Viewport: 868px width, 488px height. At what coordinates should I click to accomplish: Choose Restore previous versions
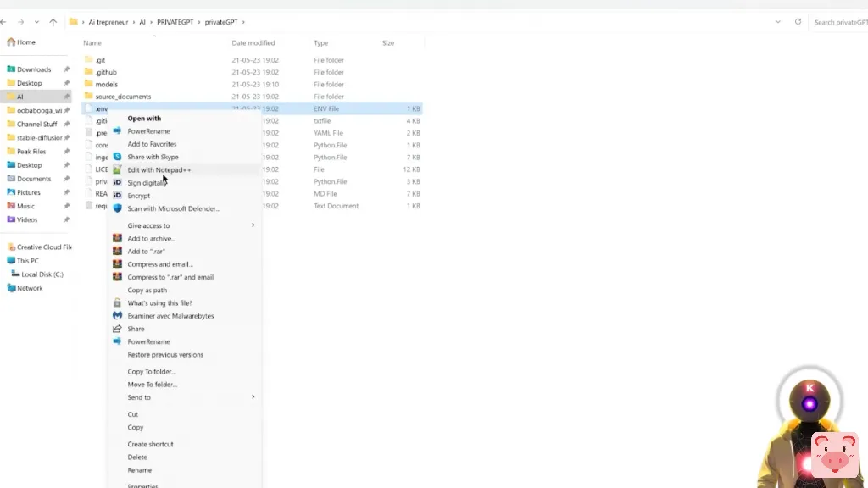165,355
